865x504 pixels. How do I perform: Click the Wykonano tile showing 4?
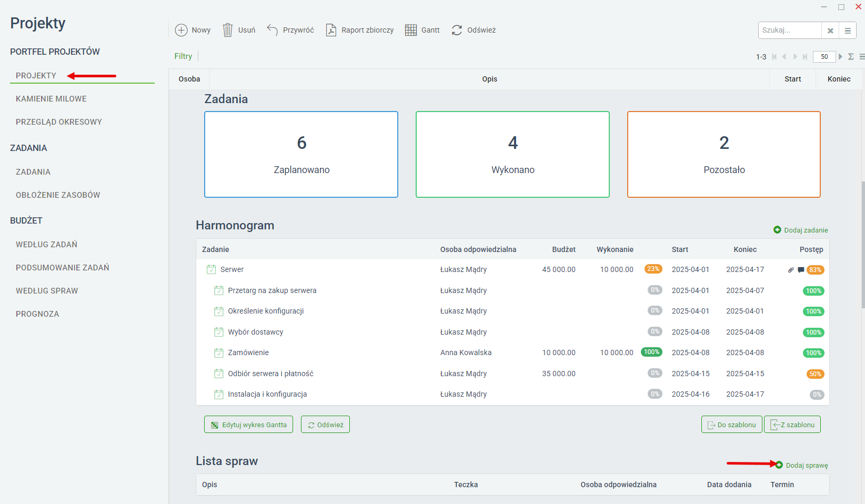coord(513,154)
